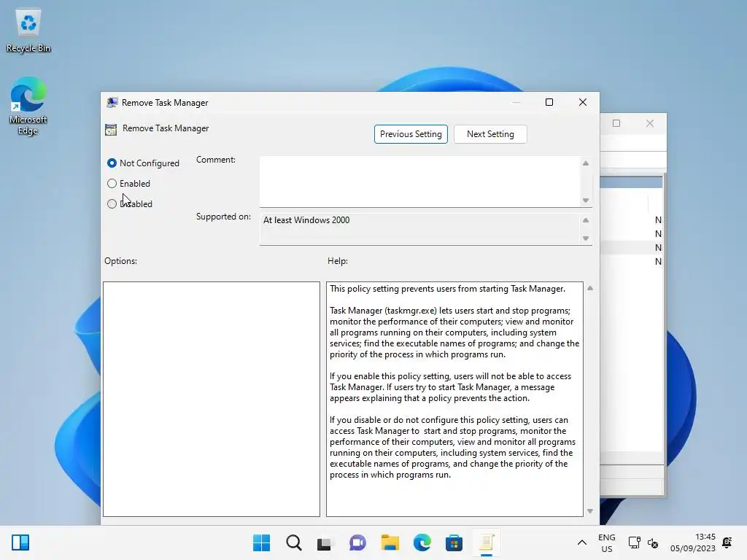Screen dimensions: 747x560
Task: Click the notification bell tray icon
Action: click(727, 542)
